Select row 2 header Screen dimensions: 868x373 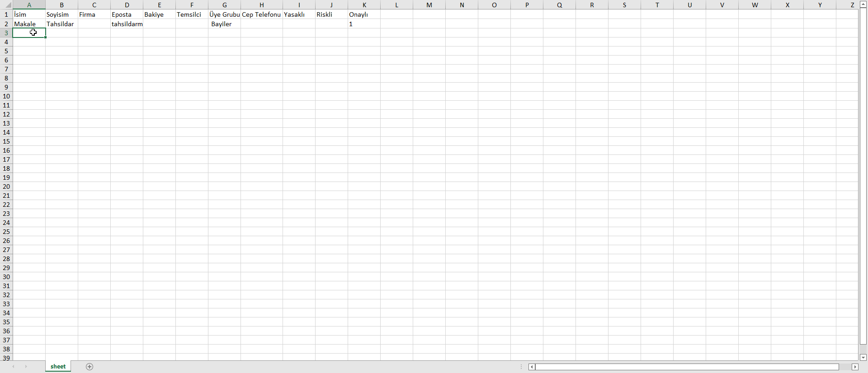[6, 24]
